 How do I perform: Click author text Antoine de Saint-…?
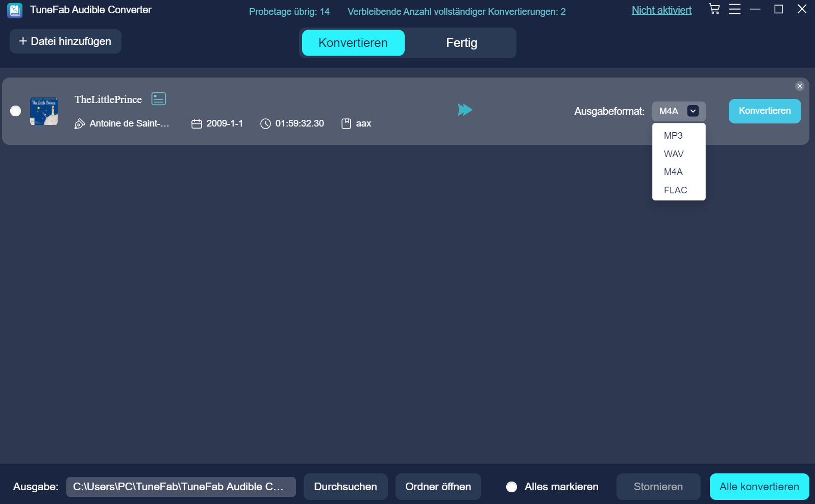pos(129,123)
